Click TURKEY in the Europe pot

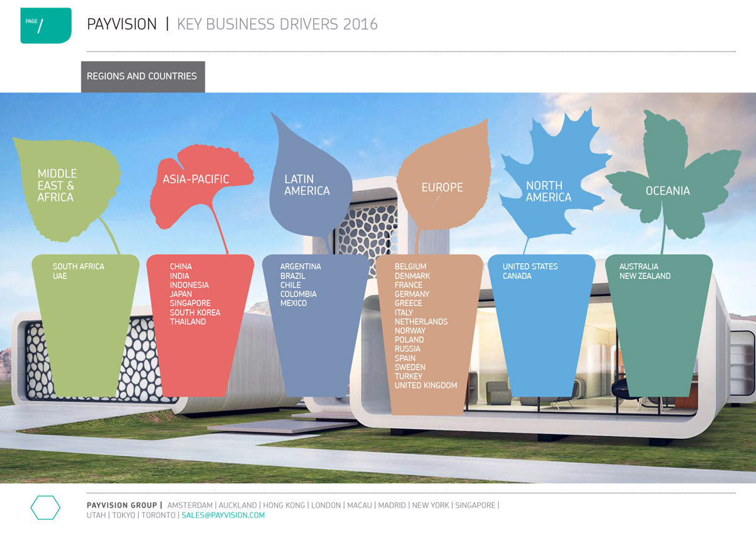click(409, 376)
